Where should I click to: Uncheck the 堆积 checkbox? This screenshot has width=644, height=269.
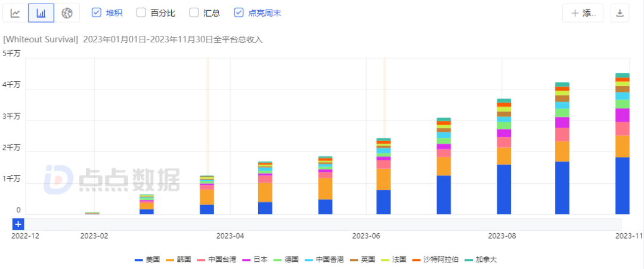coord(97,13)
